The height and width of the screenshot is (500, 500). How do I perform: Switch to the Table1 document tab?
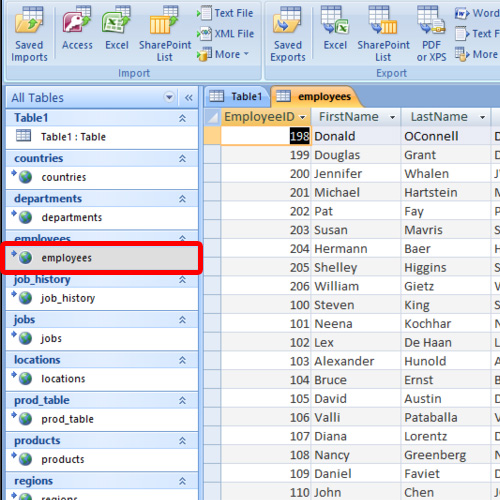236,97
